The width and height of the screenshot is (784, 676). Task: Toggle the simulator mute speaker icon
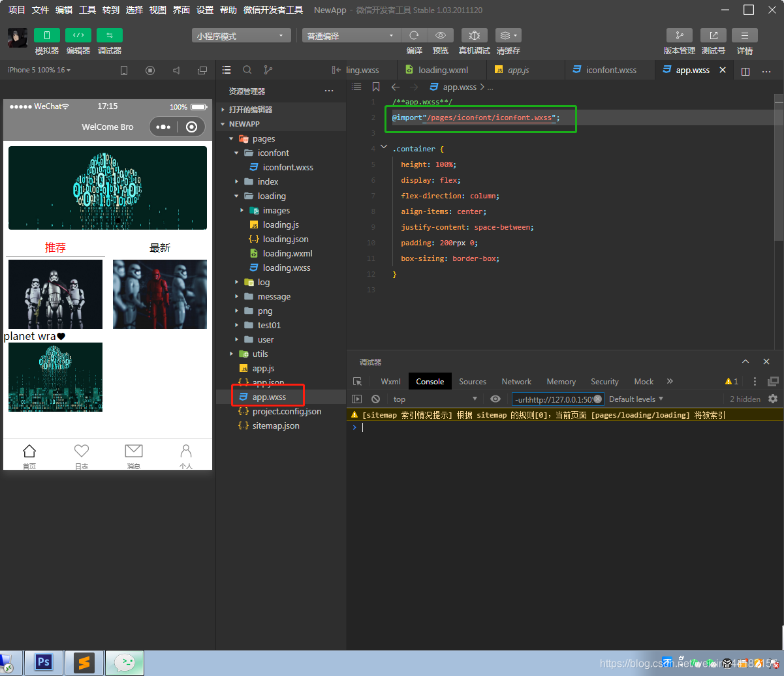pyautogui.click(x=176, y=70)
